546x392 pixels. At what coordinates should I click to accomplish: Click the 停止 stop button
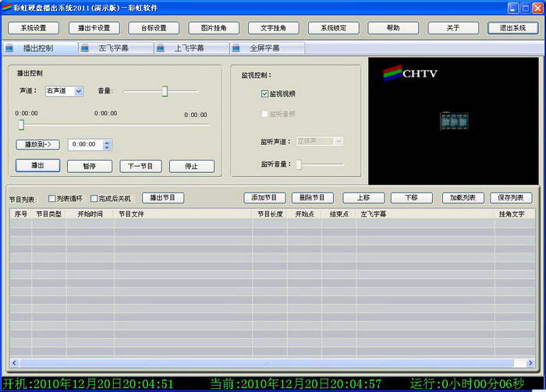click(192, 166)
